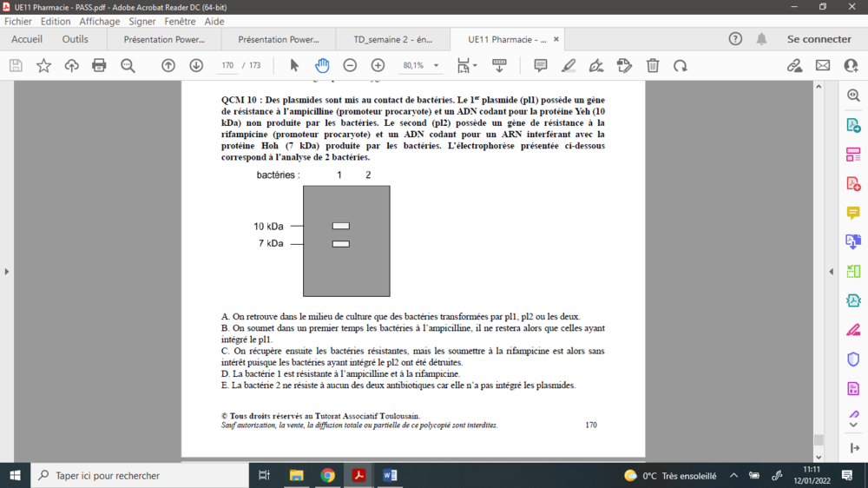The height and width of the screenshot is (488, 868).
Task: Open the find text magnifier in toolbar
Action: click(128, 65)
